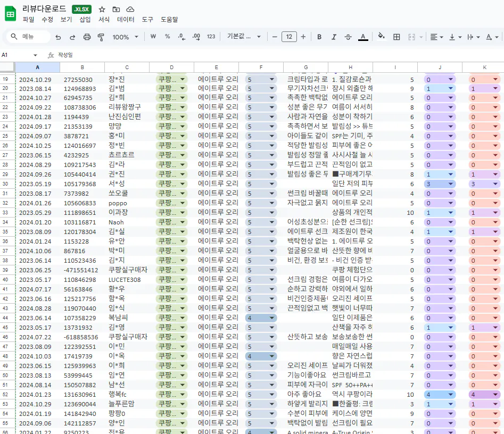Open the zoom 100% dropdown

click(x=125, y=37)
